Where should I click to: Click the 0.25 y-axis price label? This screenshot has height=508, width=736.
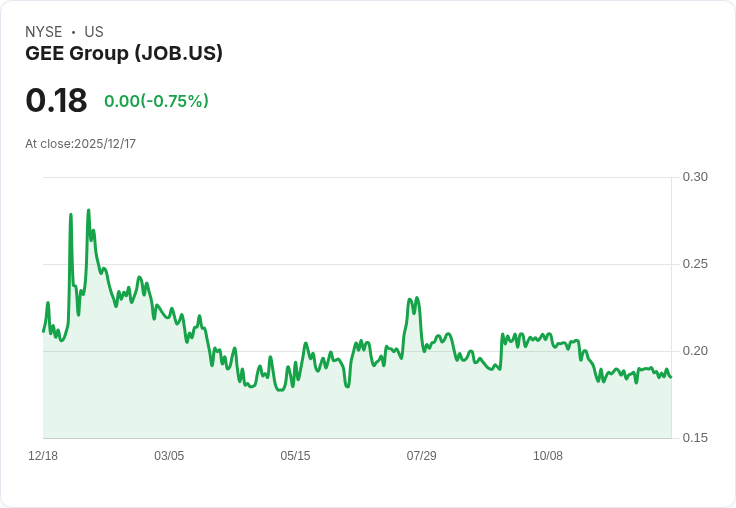pos(695,264)
